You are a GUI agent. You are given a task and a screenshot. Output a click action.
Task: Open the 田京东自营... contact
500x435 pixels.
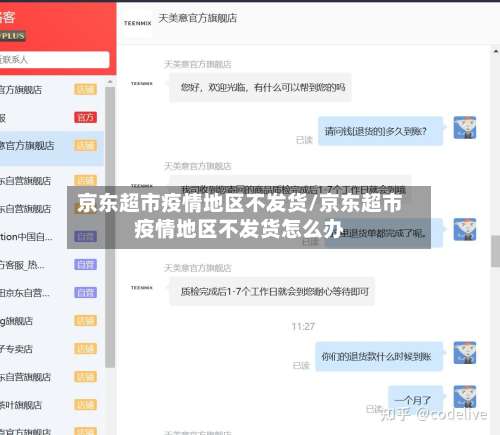coord(52,293)
